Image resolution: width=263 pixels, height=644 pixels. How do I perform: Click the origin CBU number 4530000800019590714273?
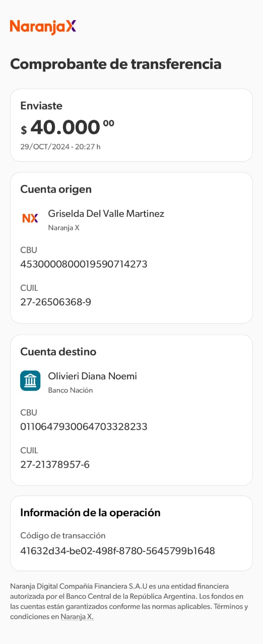click(84, 264)
